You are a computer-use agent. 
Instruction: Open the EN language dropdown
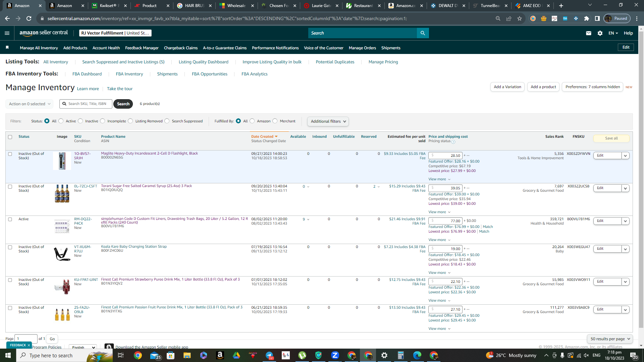[613, 33]
